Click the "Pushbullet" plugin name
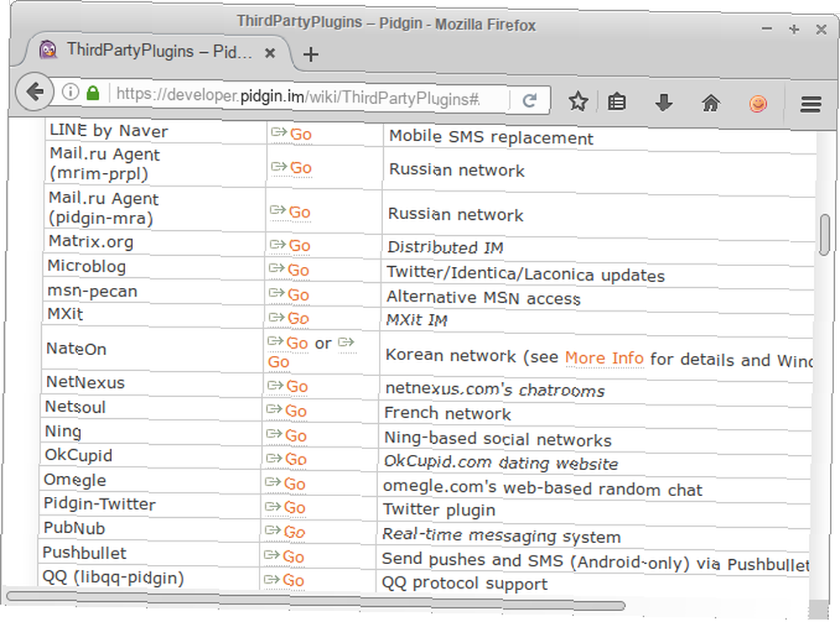The width and height of the screenshot is (840, 622). click(85, 552)
